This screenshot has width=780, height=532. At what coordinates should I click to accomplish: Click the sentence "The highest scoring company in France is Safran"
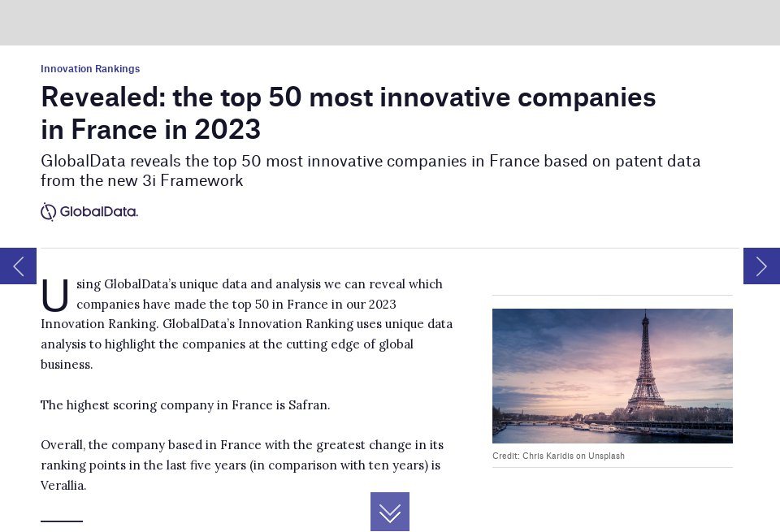(184, 404)
